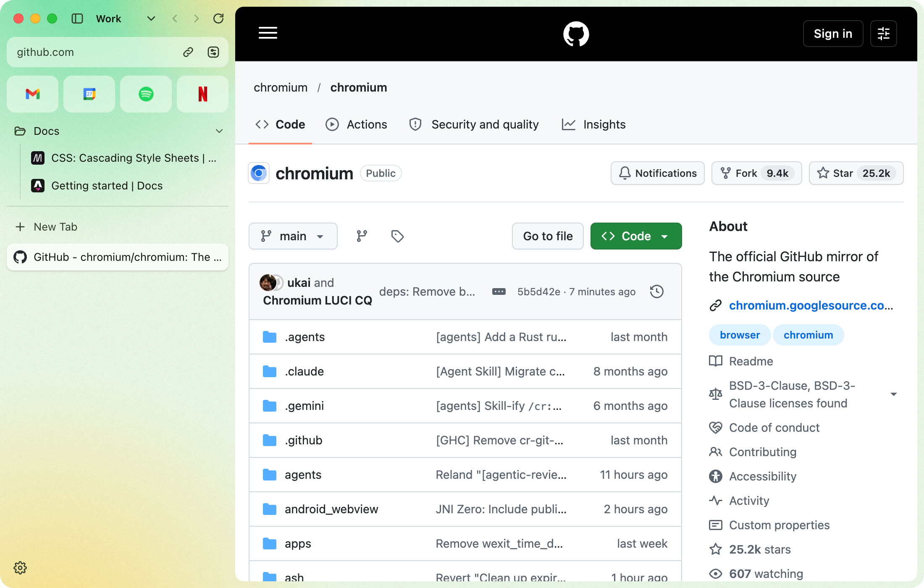
Task: Open the Code of conduct link
Action: click(774, 428)
